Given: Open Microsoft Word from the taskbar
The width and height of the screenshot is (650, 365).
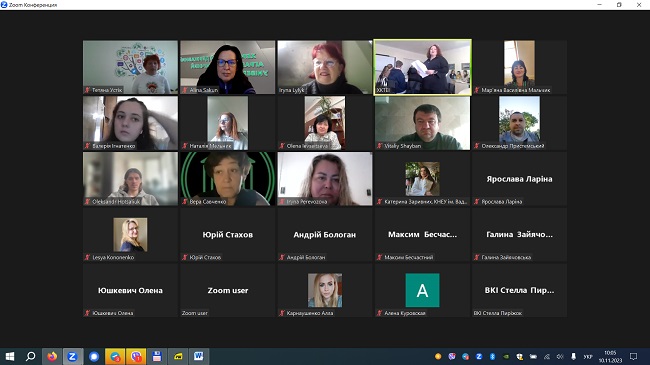Looking at the screenshot, I should click(199, 356).
